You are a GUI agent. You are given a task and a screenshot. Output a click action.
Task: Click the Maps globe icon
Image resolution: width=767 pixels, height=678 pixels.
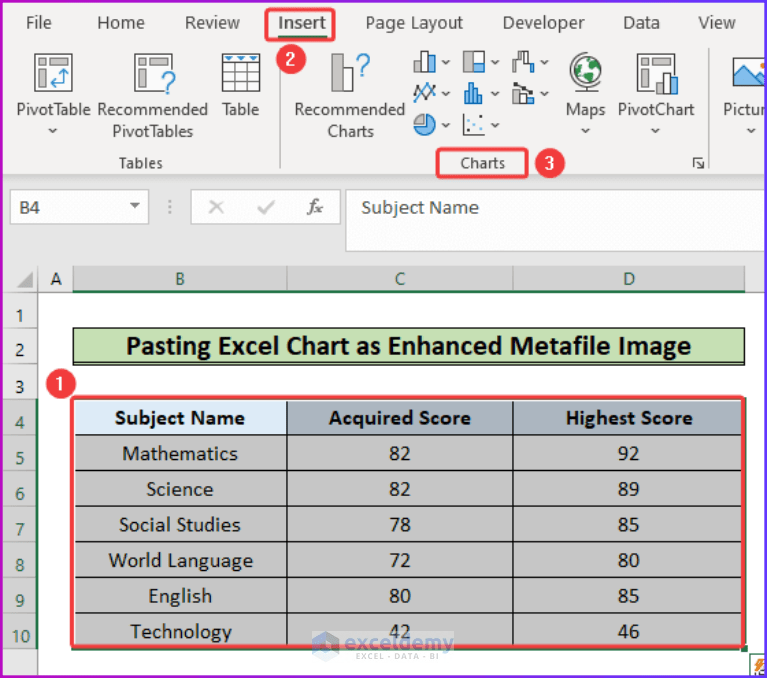point(586,72)
